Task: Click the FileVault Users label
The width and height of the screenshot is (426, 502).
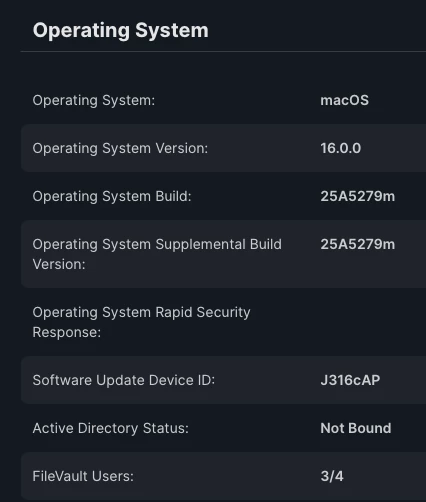Action: [x=83, y=476]
